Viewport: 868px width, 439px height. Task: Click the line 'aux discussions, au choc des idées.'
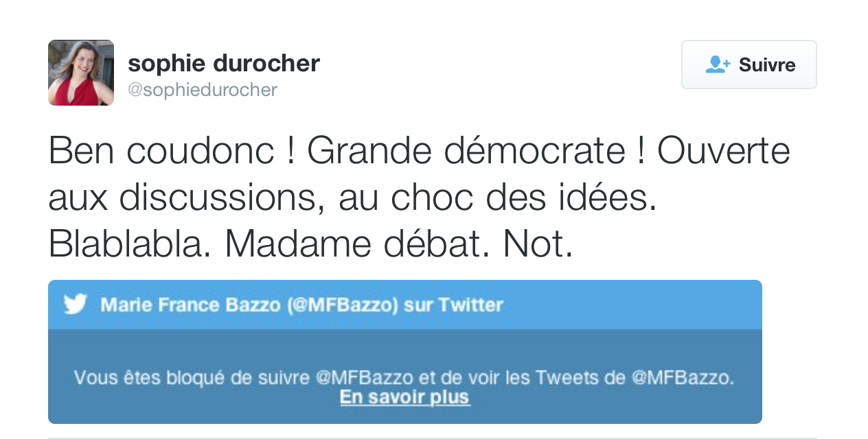(x=353, y=198)
